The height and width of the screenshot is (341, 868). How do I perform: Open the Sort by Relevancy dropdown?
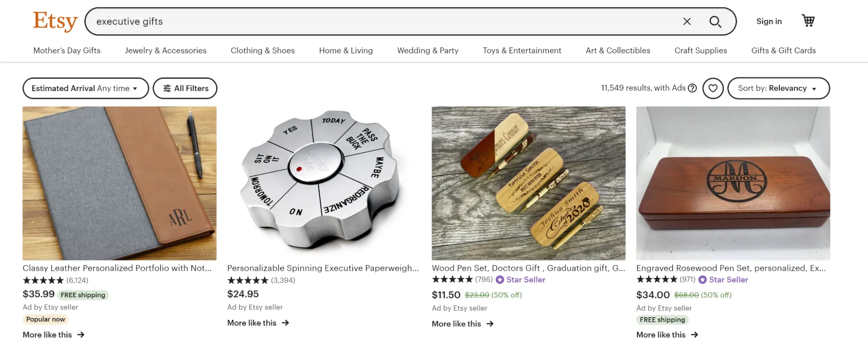point(778,88)
